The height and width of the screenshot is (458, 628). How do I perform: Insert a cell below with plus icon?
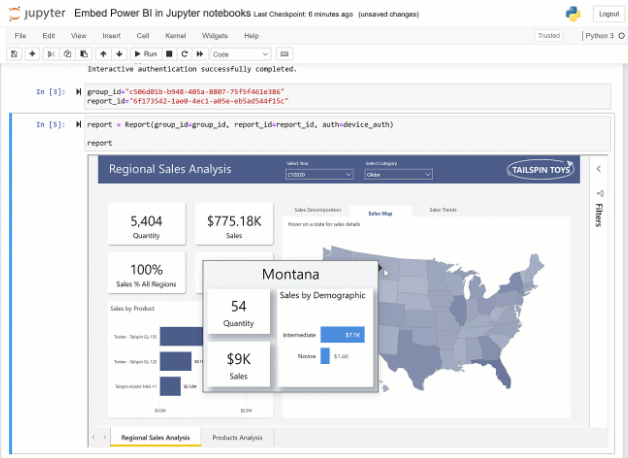[32, 54]
